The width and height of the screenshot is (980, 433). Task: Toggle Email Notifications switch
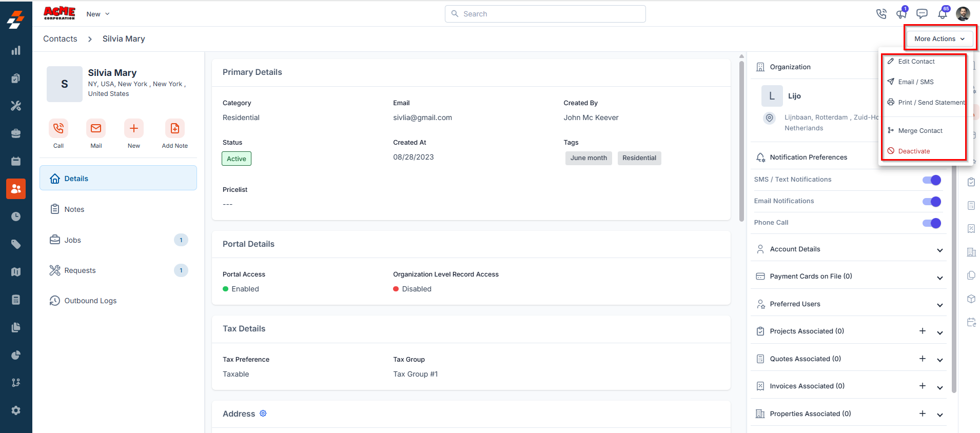click(932, 202)
